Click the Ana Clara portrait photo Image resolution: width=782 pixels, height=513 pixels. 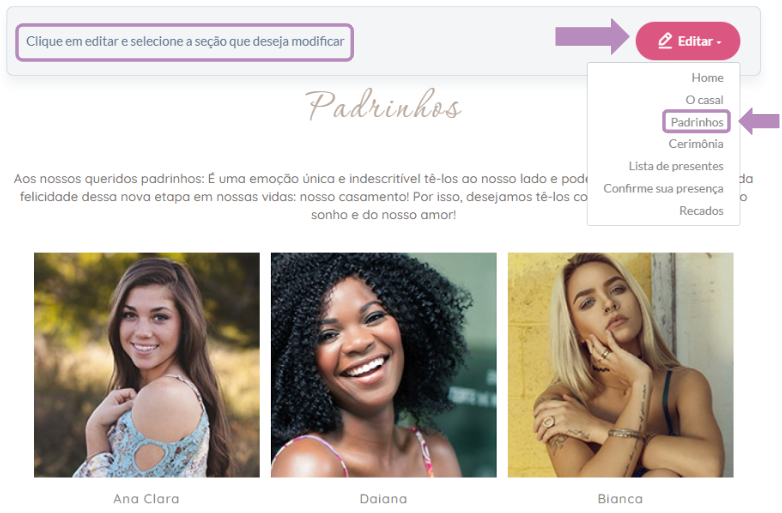coord(147,365)
